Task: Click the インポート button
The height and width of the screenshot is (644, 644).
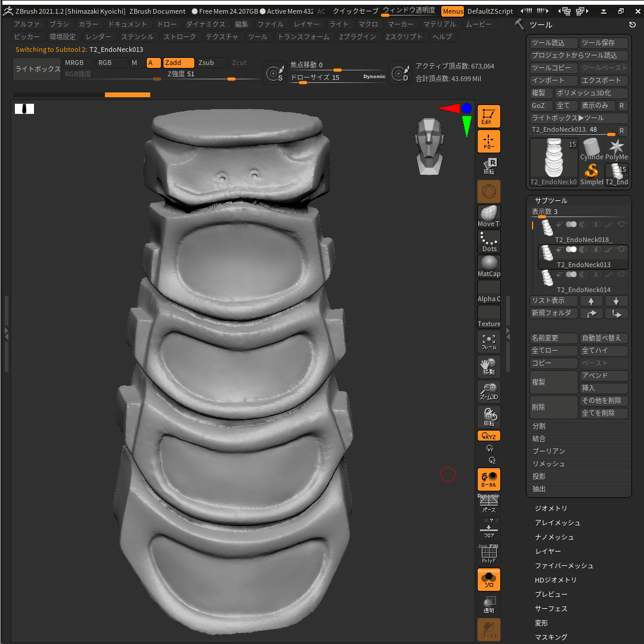Action: pos(553,80)
